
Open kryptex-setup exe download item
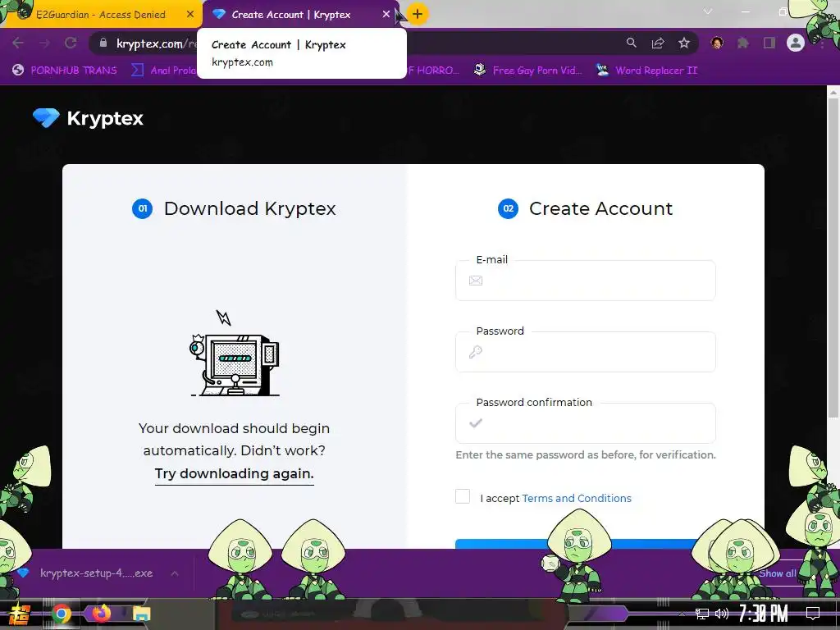click(90, 573)
